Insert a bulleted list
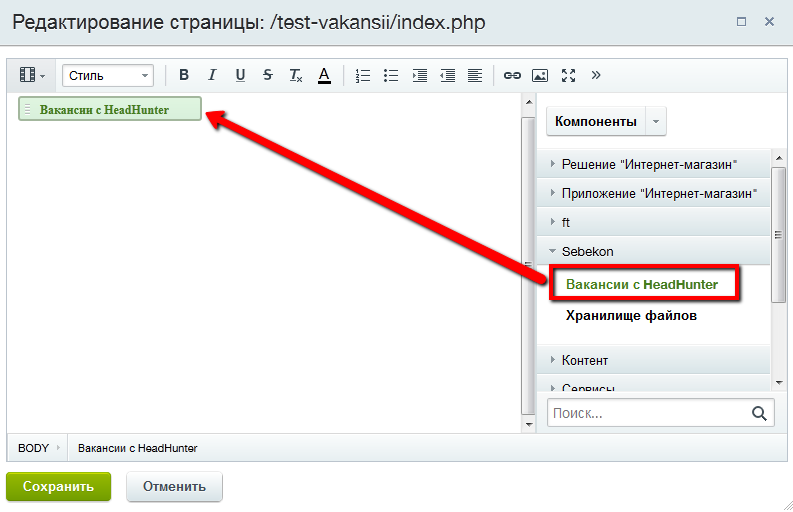This screenshot has height=512, width=793. pos(391,75)
